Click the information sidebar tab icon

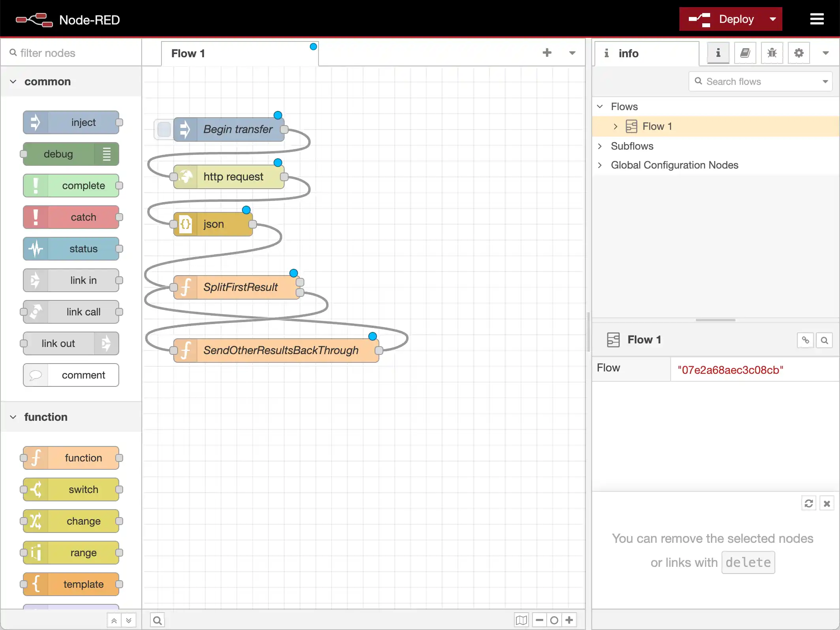click(718, 53)
